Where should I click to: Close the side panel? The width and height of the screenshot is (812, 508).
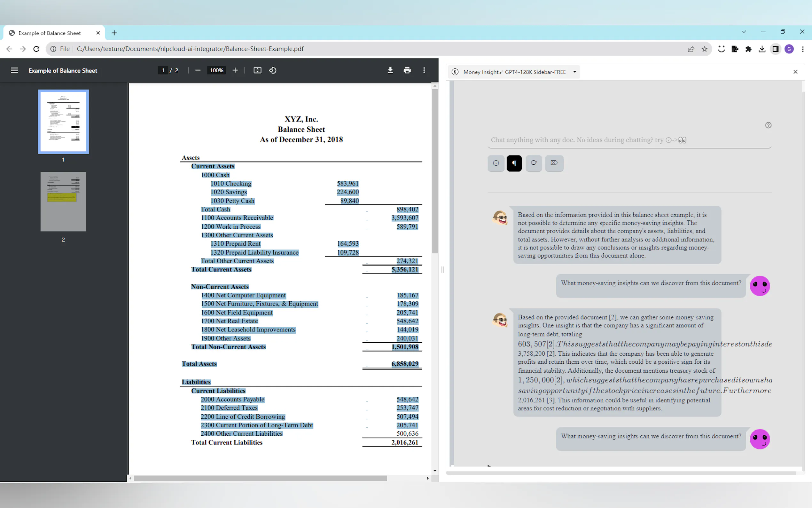click(795, 72)
